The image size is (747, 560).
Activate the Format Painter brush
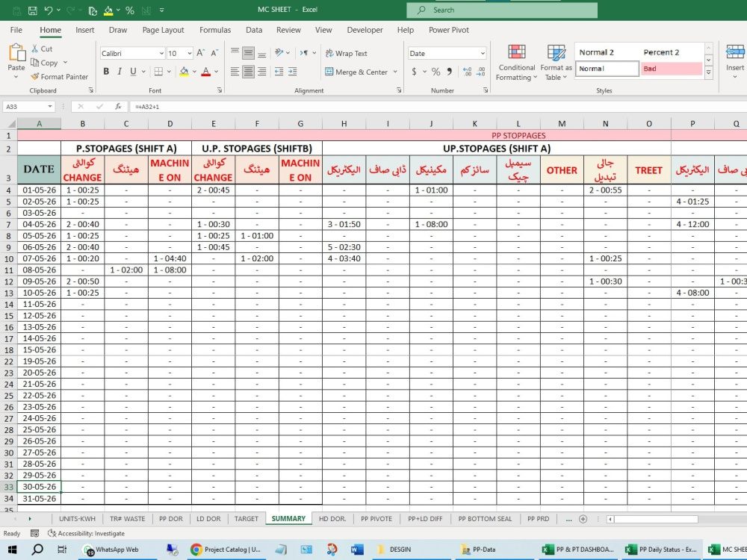35,76
